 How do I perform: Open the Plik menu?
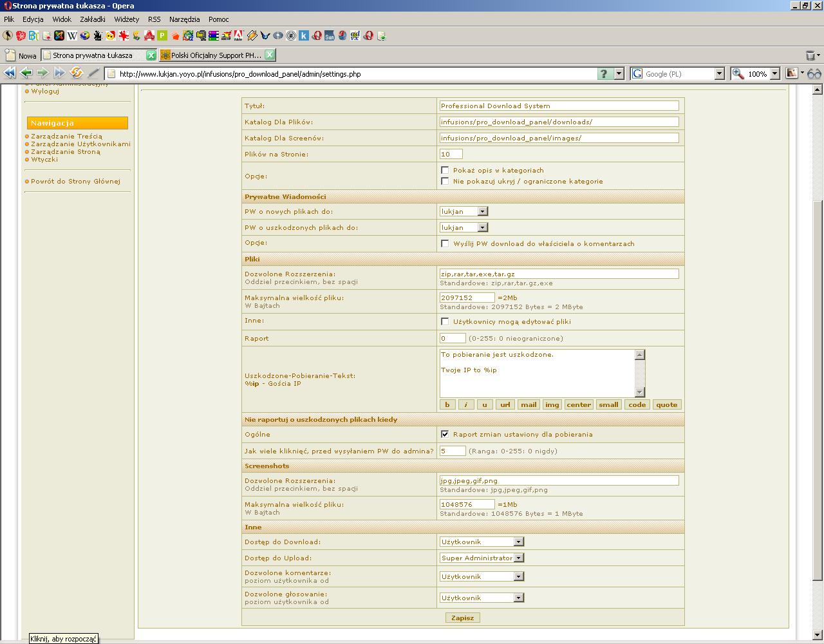(x=9, y=19)
